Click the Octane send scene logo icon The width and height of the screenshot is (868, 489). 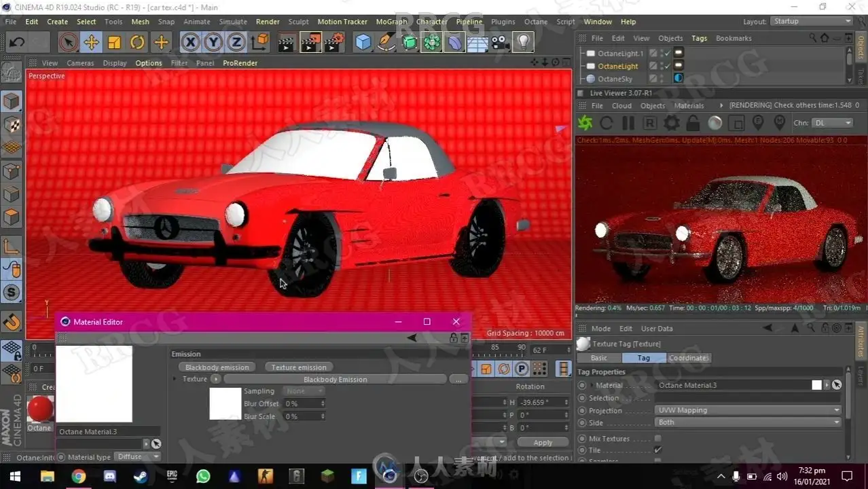585,123
